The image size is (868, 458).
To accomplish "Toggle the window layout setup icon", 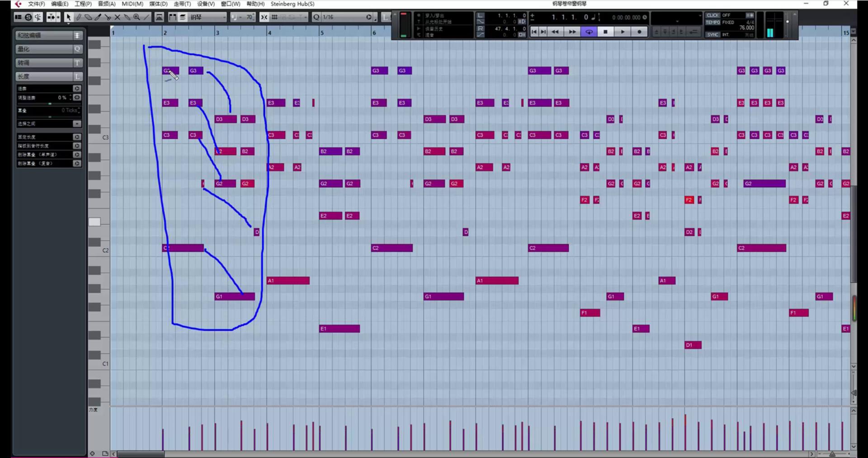I will coord(18,17).
